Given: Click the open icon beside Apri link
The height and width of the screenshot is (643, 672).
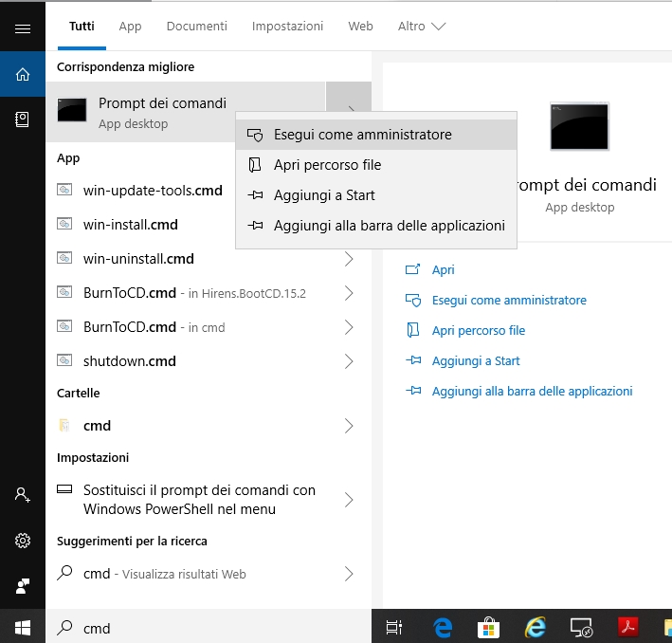Looking at the screenshot, I should tap(412, 269).
